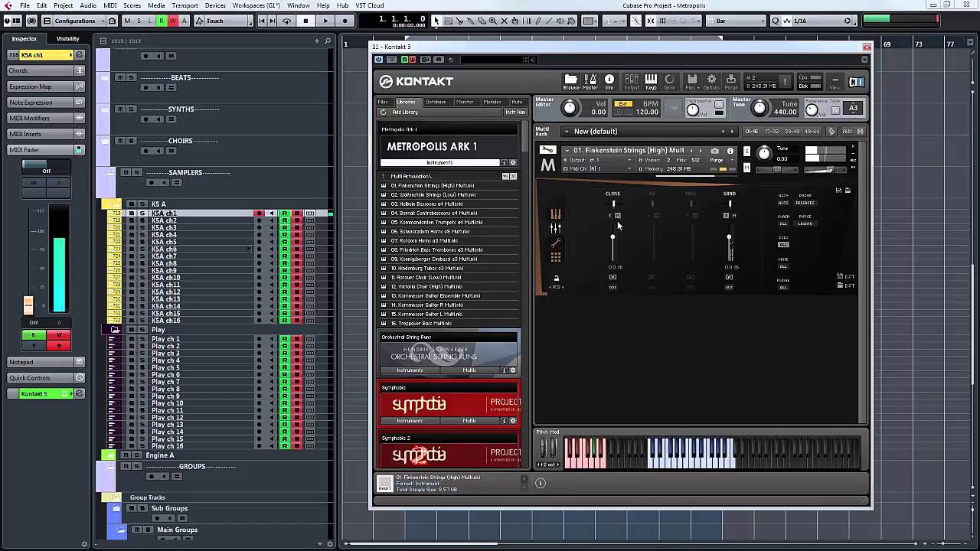The height and width of the screenshot is (551, 980).
Task: Open the Multi Rack preset dropdown arrow
Action: click(567, 132)
